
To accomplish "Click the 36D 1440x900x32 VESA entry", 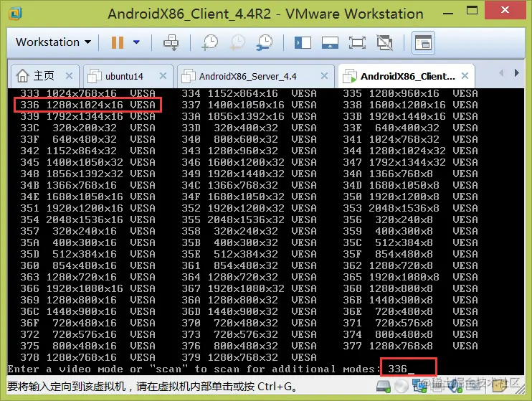I will point(249,311).
